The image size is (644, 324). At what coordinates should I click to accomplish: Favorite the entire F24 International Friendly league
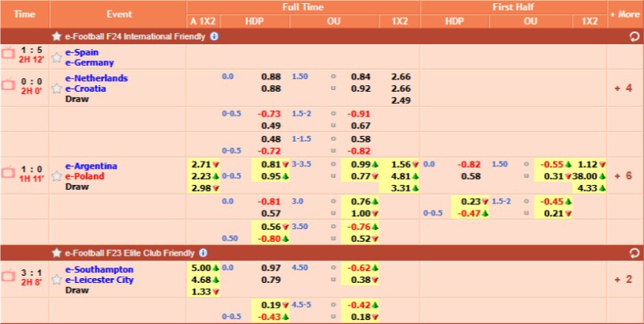tap(56, 36)
